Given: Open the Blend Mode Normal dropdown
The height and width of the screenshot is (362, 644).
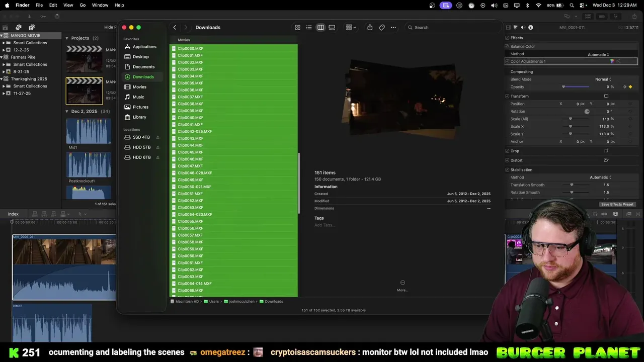Looking at the screenshot, I should [604, 79].
